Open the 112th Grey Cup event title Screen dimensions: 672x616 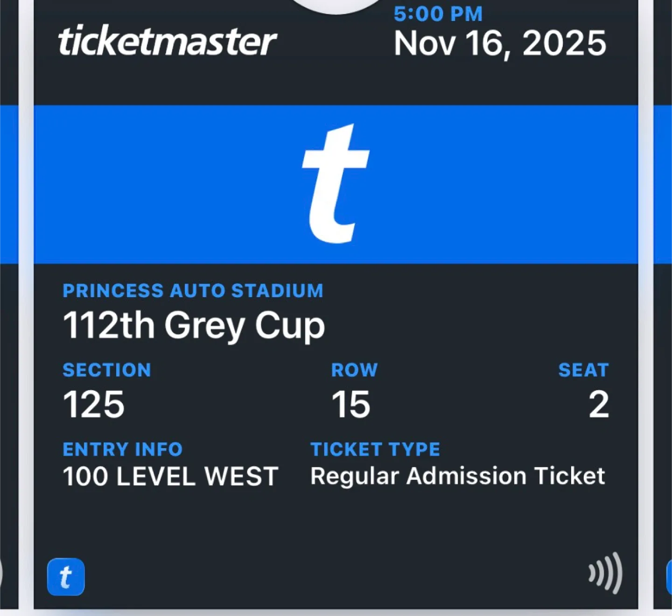pyautogui.click(x=194, y=325)
